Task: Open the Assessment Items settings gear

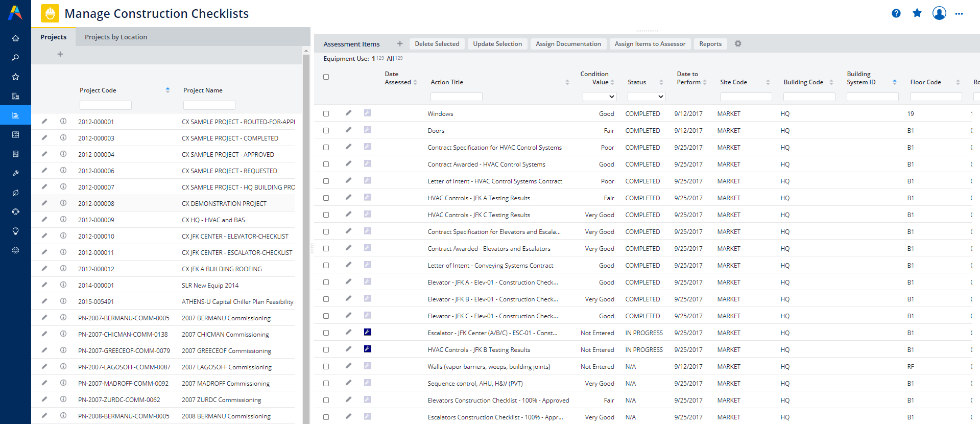Action: pyautogui.click(x=738, y=44)
